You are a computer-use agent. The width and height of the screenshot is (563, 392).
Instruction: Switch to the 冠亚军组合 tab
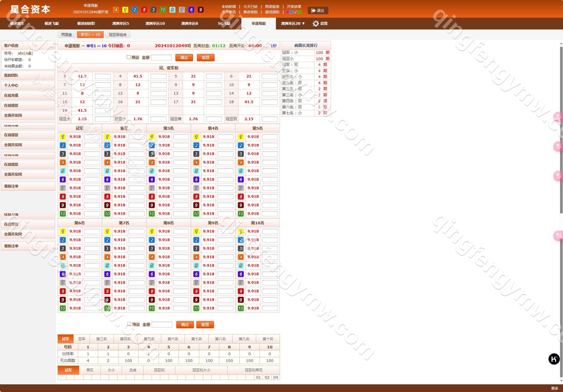[x=118, y=35]
